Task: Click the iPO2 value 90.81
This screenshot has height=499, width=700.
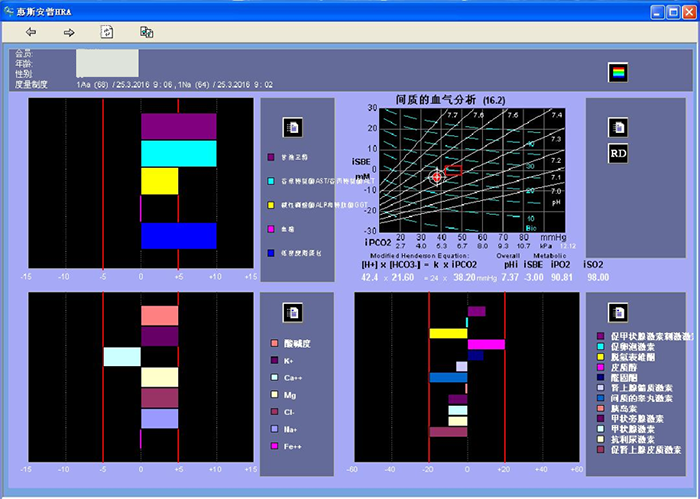Action: 562,277
